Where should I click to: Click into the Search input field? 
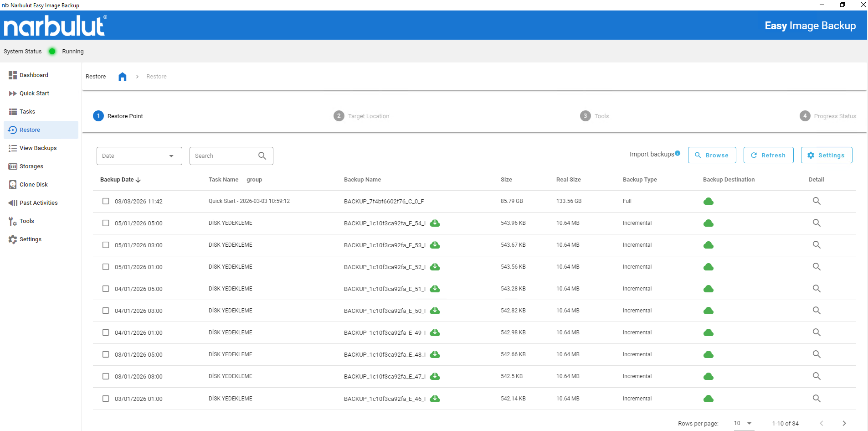223,156
